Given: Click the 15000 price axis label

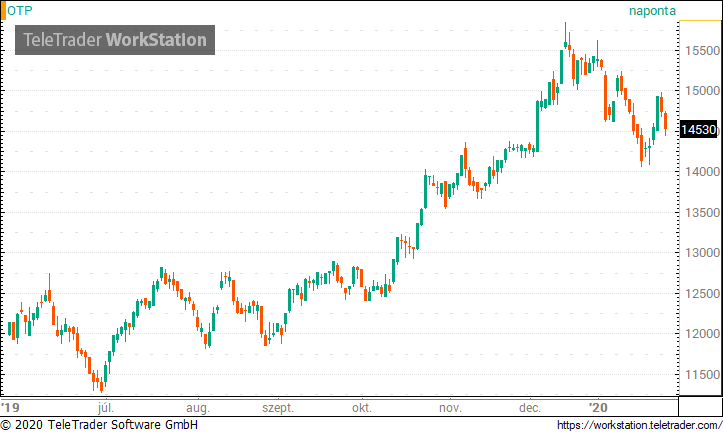Looking at the screenshot, I should click(x=702, y=91).
